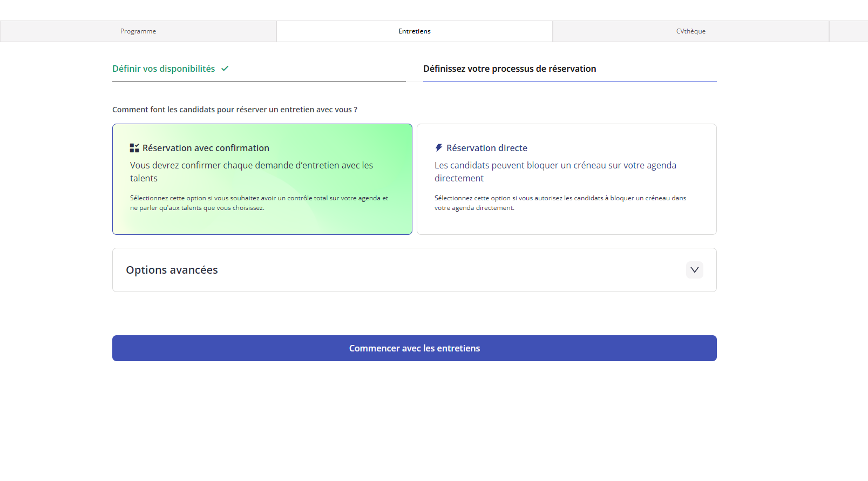This screenshot has height=481, width=868.
Task: Click the small note about 'contrôle total sur votre agenda'
Action: (259, 203)
